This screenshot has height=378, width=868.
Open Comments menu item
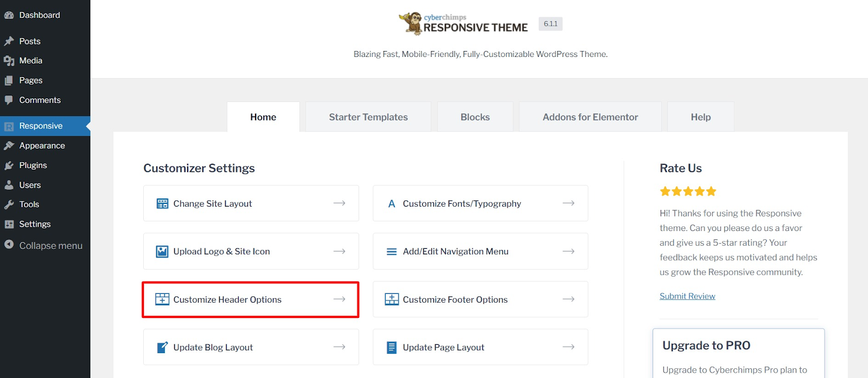[45, 100]
